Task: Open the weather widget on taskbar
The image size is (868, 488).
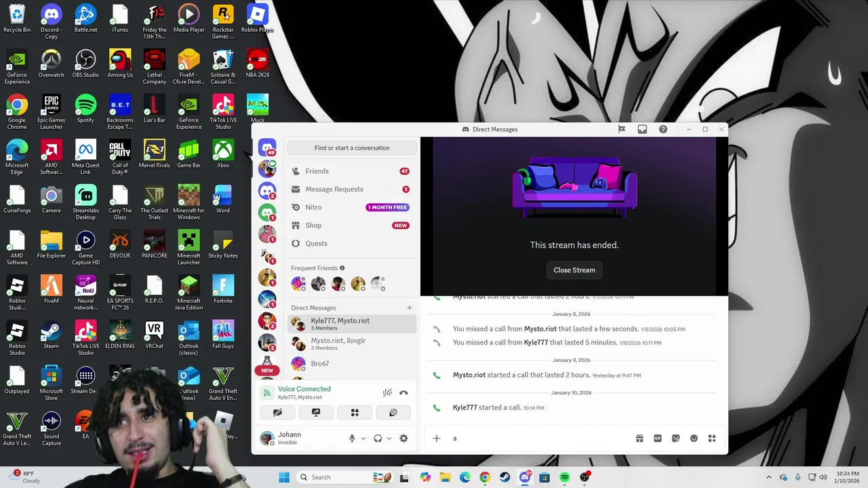Action: (x=24, y=477)
